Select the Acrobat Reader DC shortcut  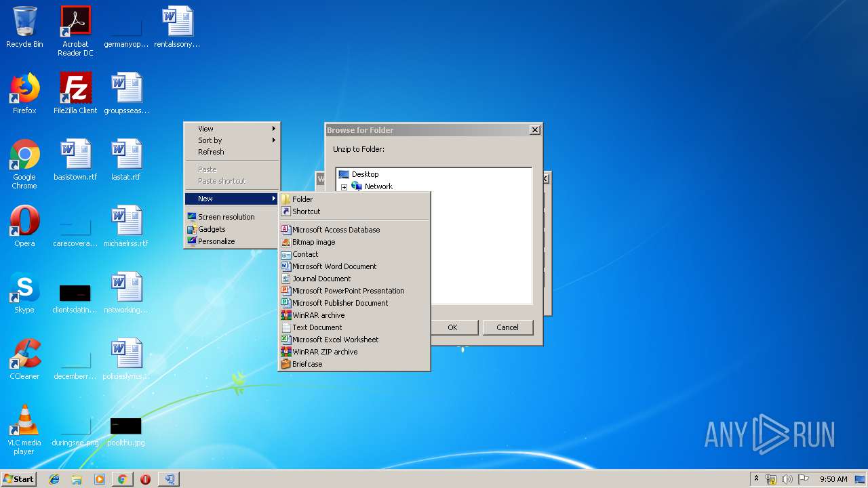tap(75, 31)
